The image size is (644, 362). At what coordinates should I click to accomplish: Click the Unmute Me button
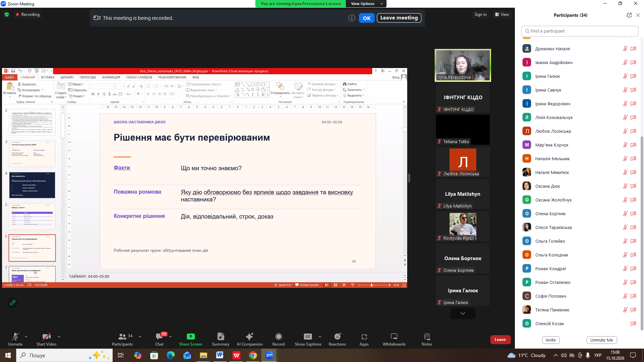(602, 340)
